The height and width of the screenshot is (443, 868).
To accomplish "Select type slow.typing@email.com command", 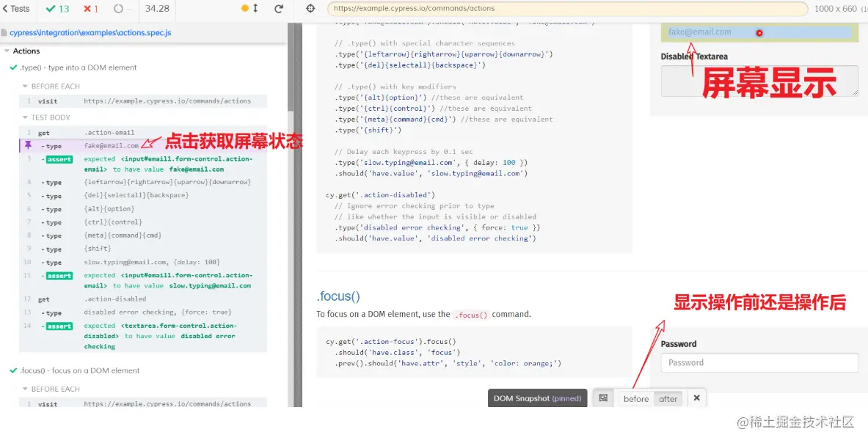I will pos(143,262).
